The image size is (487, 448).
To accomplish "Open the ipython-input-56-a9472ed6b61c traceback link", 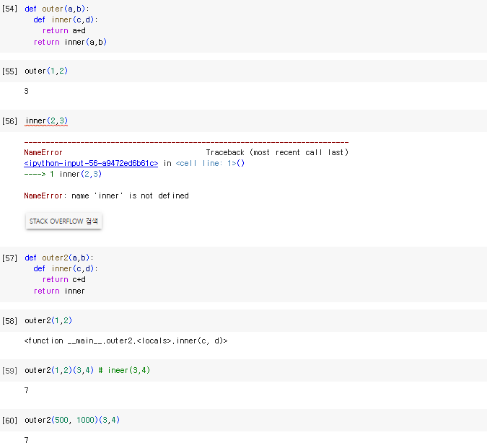I will (91, 163).
